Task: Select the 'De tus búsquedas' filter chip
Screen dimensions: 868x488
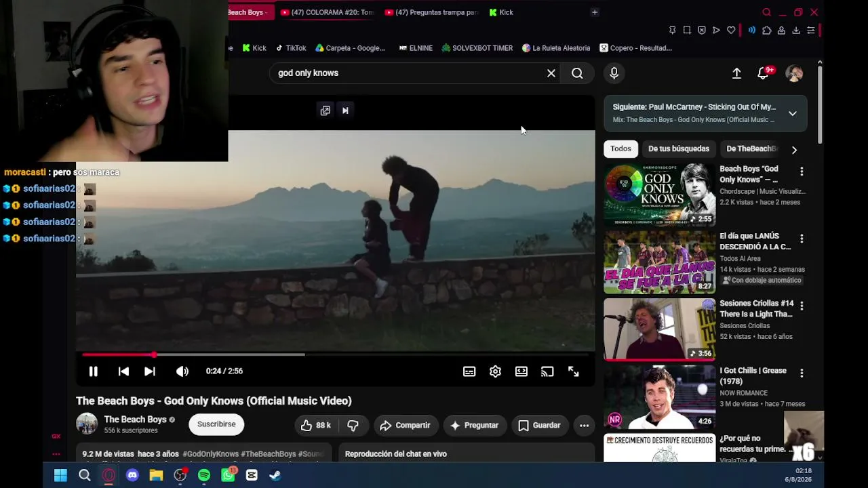Action: pyautogui.click(x=679, y=149)
